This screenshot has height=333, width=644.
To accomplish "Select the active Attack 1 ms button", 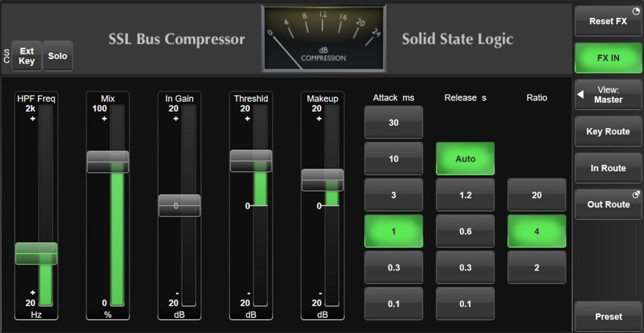I will (393, 231).
